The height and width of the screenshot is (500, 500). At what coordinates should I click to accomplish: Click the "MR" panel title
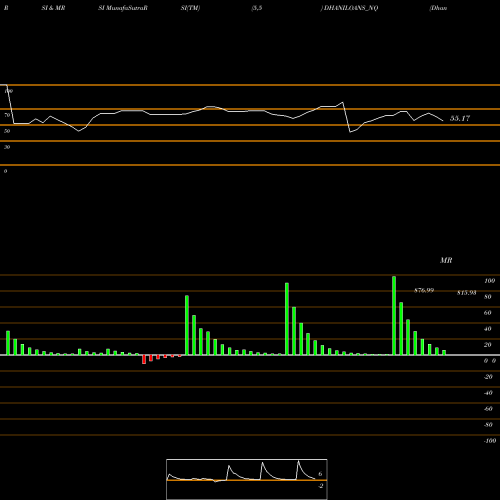pyautogui.click(x=446, y=260)
